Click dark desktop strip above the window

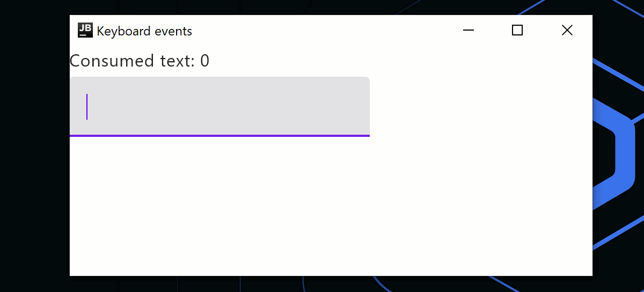coord(322,7)
